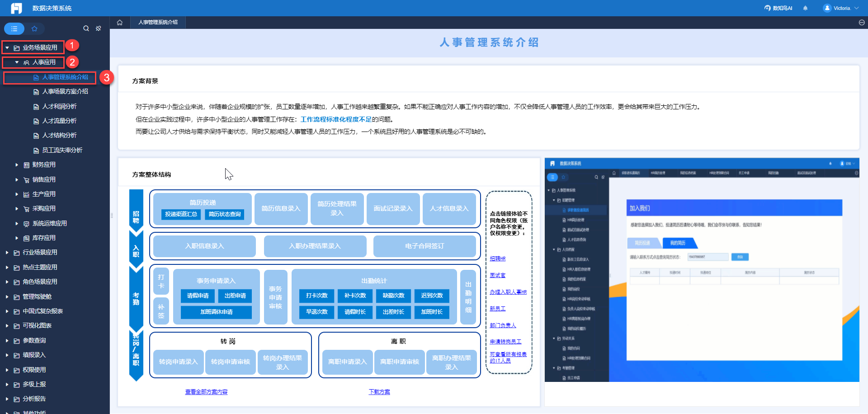Viewport: 868px width, 414px height.
Task: Click the 生产应用 chart icon
Action: 26,194
